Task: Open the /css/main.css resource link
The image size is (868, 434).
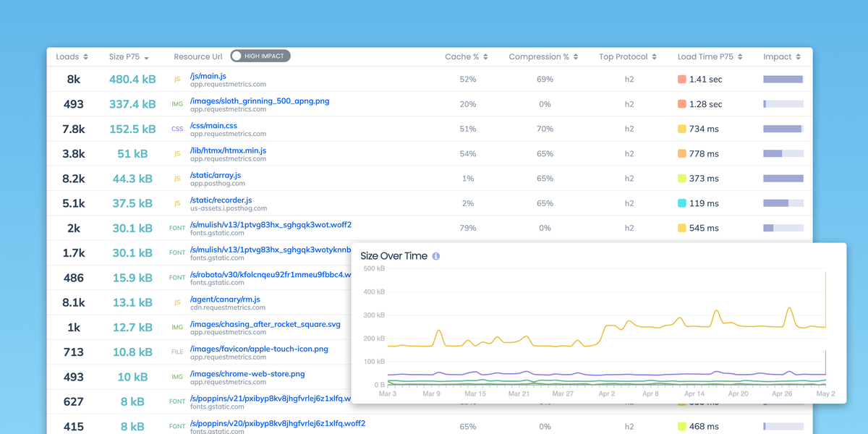Action: 213,125
